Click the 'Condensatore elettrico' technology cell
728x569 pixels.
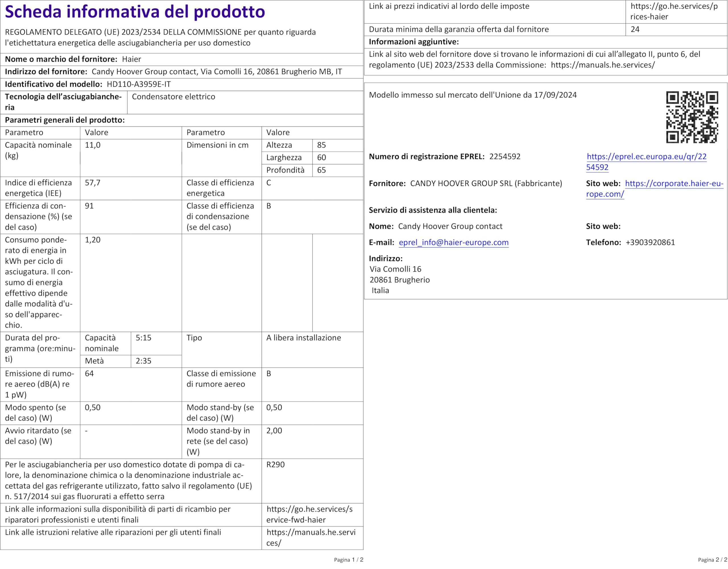coord(173,97)
